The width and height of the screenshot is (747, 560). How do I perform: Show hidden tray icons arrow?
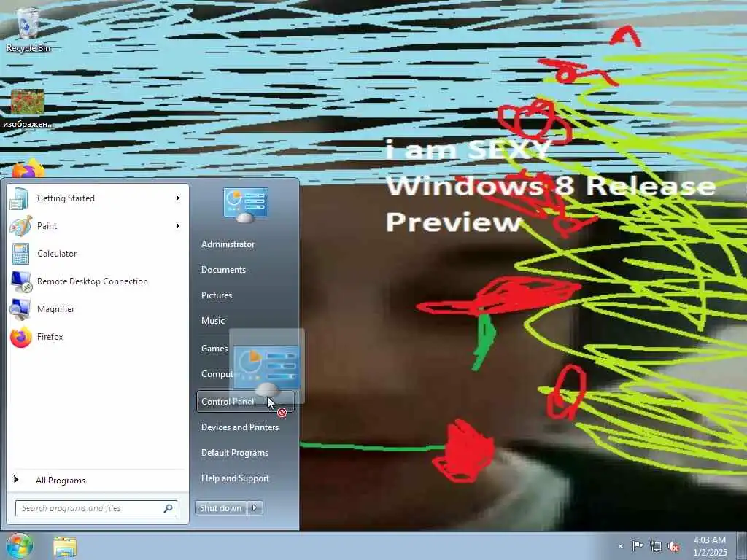[620, 546]
